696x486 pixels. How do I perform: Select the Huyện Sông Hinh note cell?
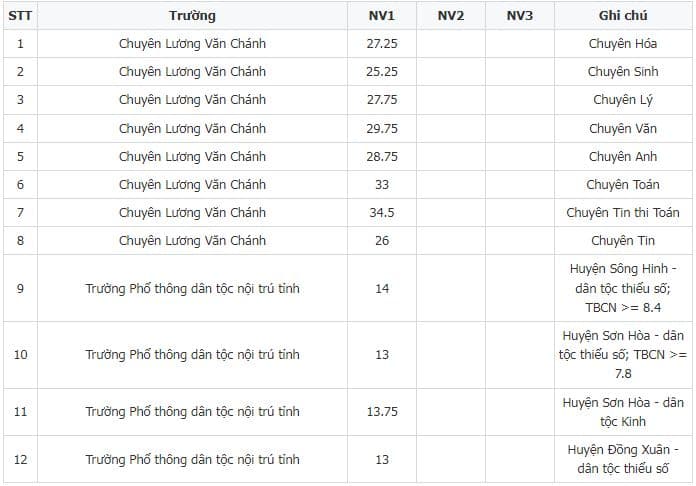coord(622,289)
